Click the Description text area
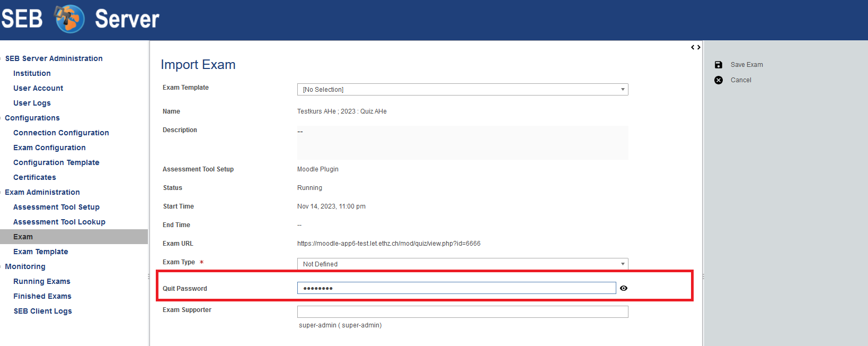868x346 pixels. [x=462, y=143]
